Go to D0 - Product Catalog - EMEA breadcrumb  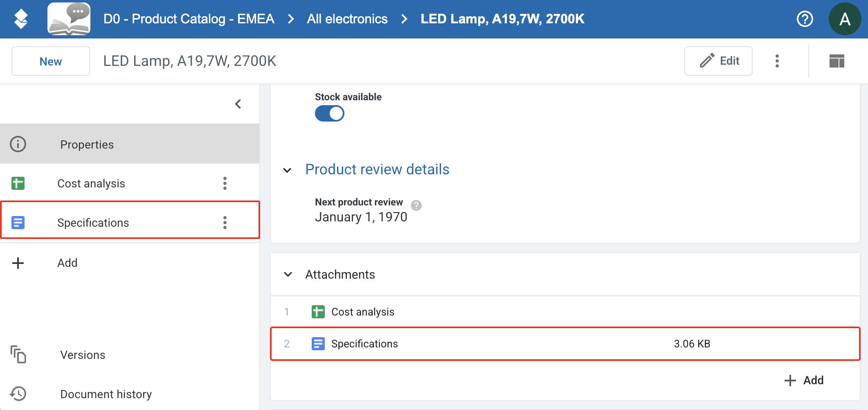[189, 19]
